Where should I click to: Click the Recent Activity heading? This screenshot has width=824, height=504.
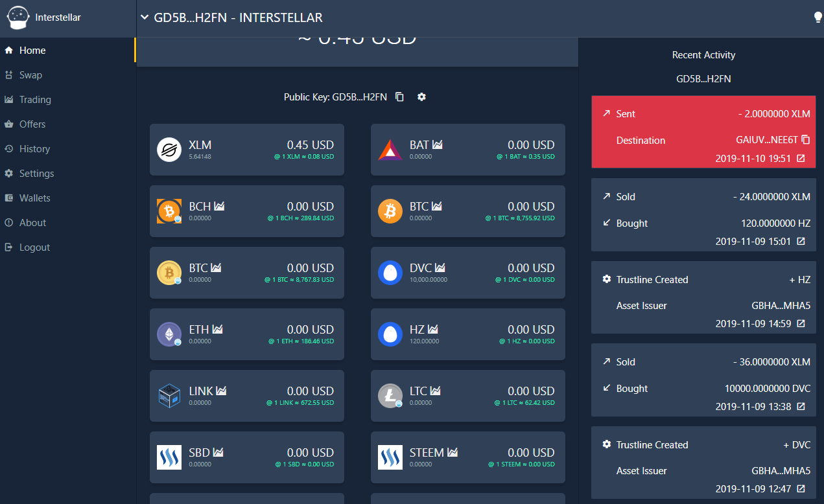(x=703, y=55)
